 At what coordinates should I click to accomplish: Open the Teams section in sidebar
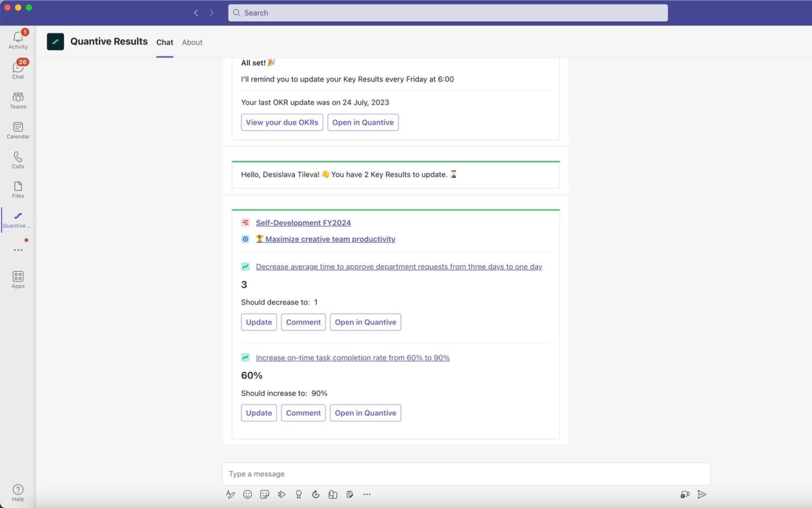(x=18, y=100)
